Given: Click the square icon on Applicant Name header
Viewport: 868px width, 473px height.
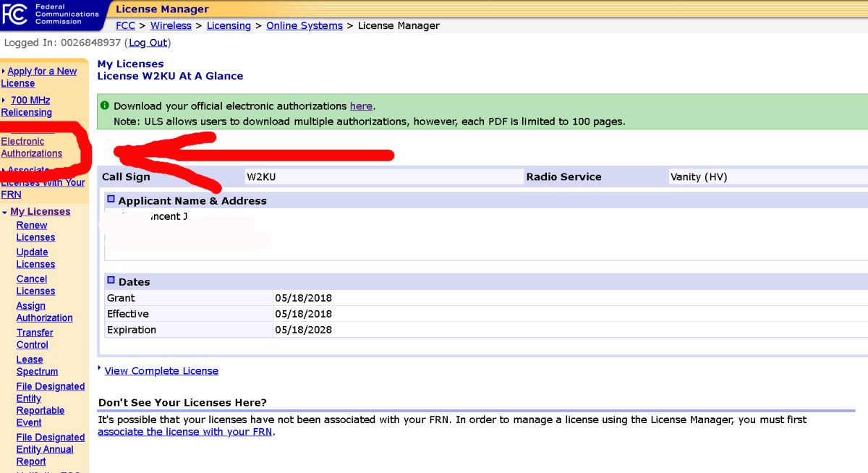Looking at the screenshot, I should [111, 198].
